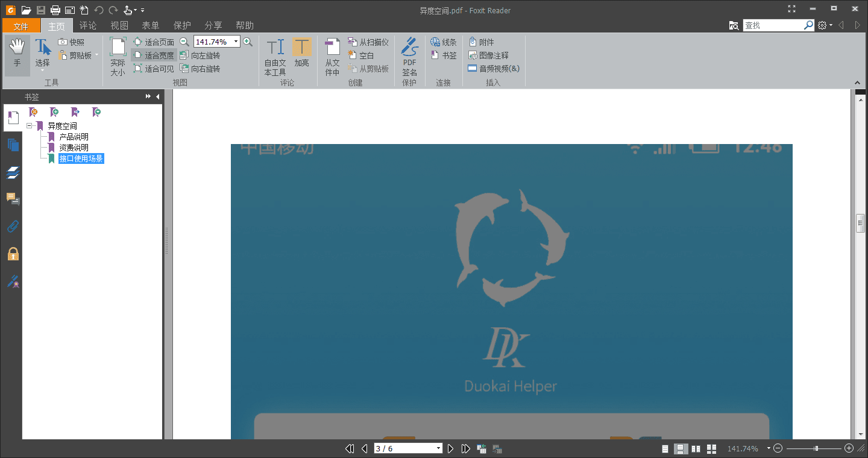Open the Attachments paperclip panel

click(13, 227)
